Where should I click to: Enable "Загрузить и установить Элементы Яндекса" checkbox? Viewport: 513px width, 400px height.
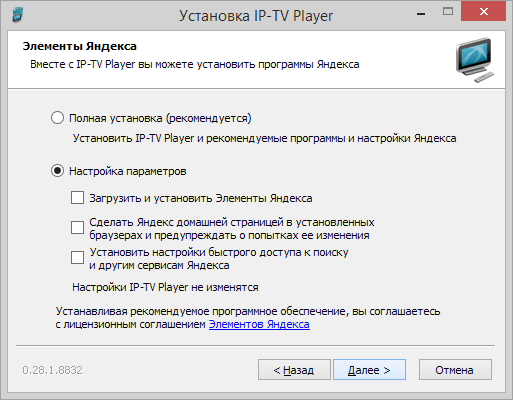coord(77,198)
